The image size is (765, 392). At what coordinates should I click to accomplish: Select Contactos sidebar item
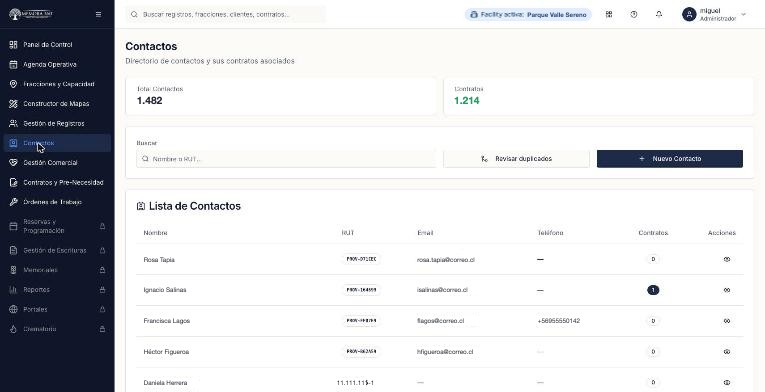[57, 143]
